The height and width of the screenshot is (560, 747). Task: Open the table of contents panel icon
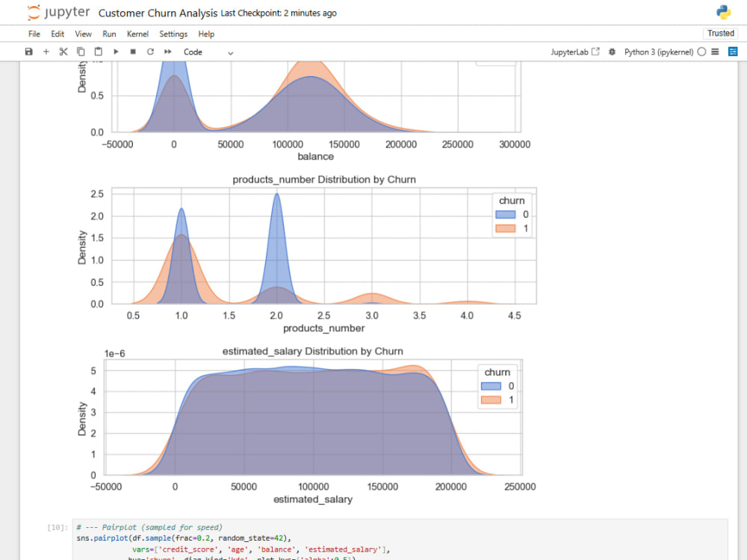(715, 52)
